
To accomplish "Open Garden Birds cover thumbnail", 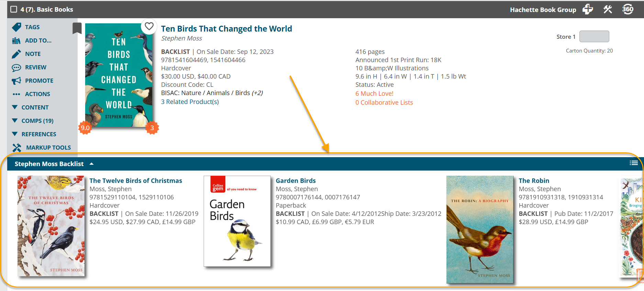I will click(x=237, y=221).
